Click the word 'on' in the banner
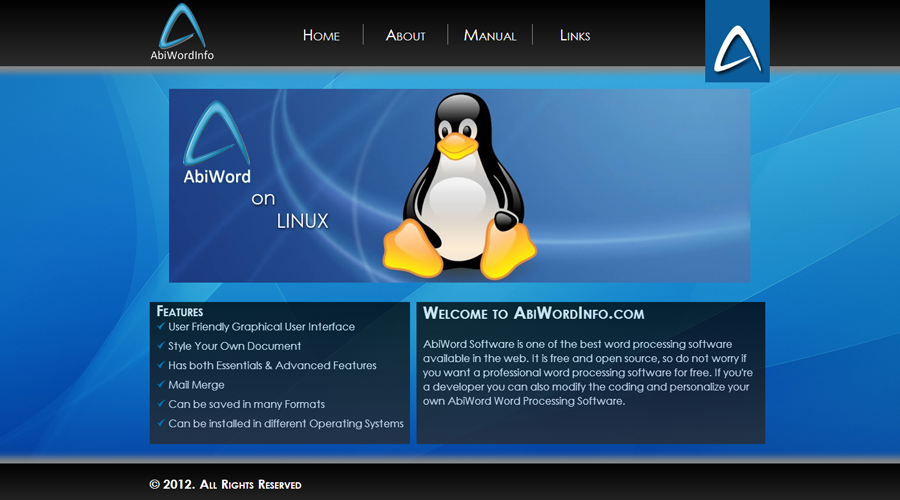The image size is (900, 500). [263, 199]
